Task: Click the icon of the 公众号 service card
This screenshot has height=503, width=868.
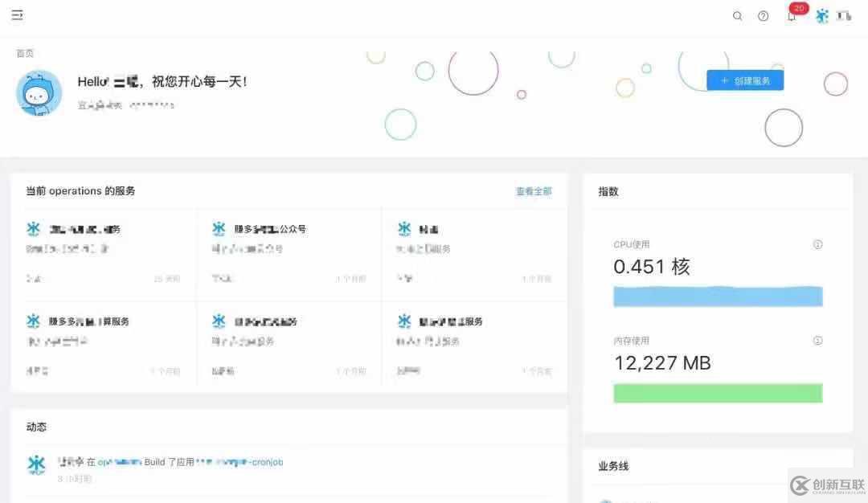Action: click(219, 228)
